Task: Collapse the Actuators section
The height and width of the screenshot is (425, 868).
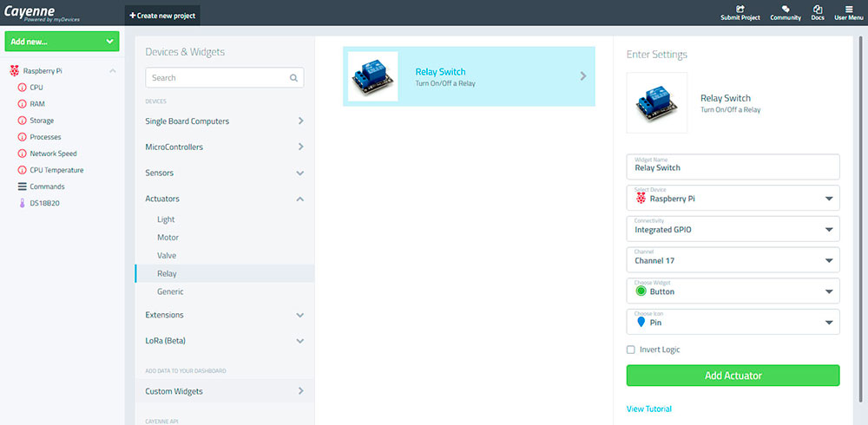Action: coord(224,199)
